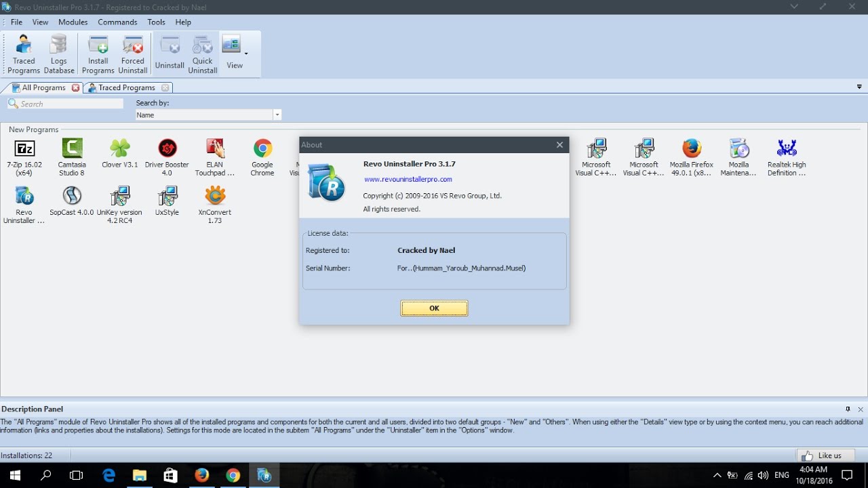Screen dimensions: 868x488
Task: Open the Commands menu
Action: [117, 22]
